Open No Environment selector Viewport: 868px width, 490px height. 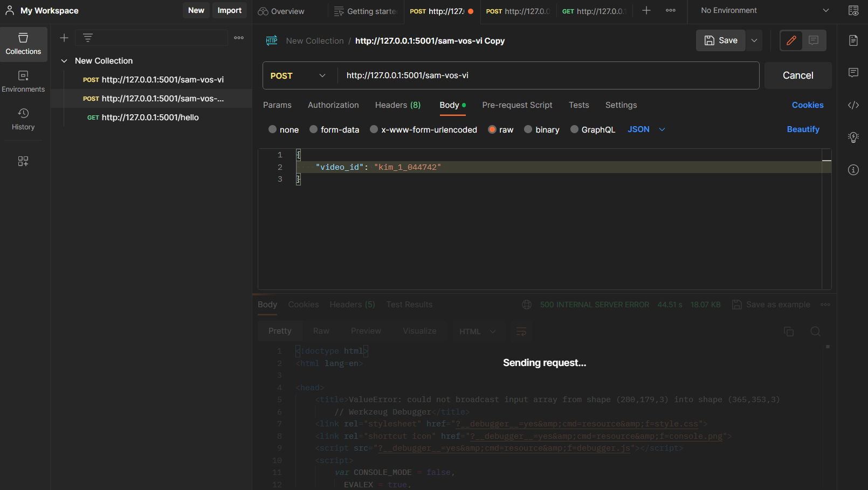[764, 10]
